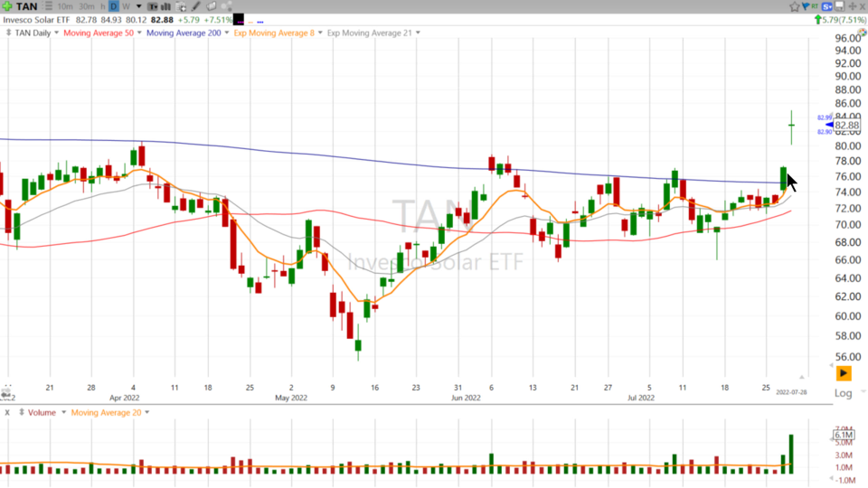Click the star favorite icon
This screenshot has width=868, height=488.
coord(795,6)
